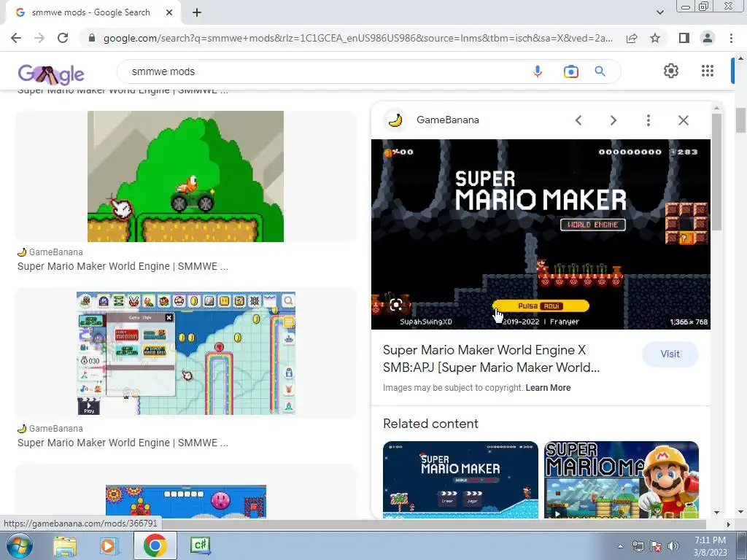Click the share page icon in address bar
The image size is (747, 560).
[632, 38]
